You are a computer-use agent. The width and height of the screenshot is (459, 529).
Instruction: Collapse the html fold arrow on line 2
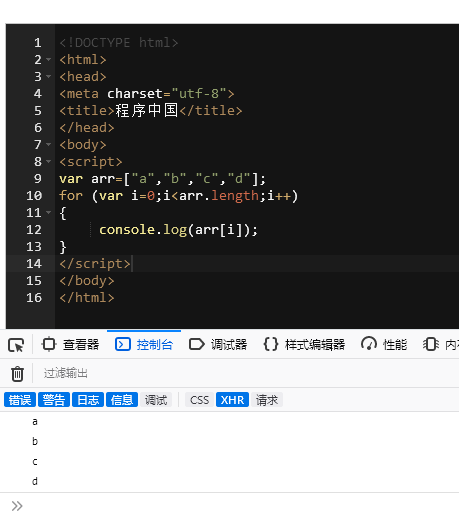49,60
